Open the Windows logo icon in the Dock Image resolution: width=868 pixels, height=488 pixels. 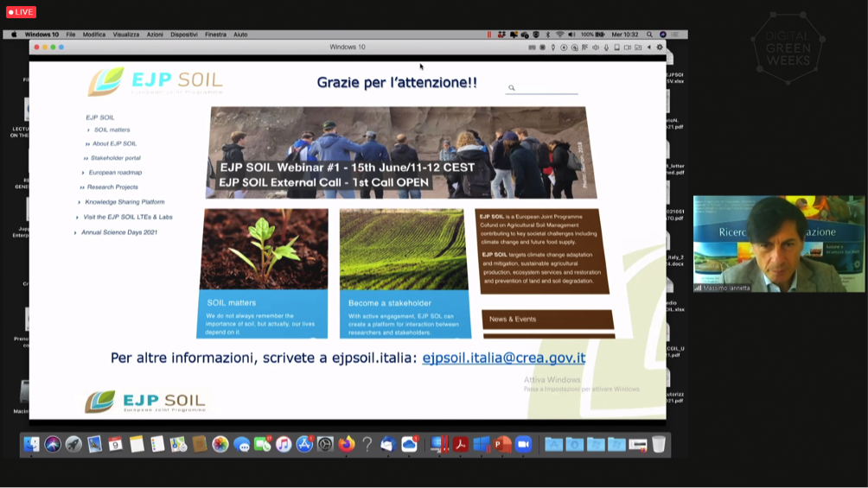(482, 444)
